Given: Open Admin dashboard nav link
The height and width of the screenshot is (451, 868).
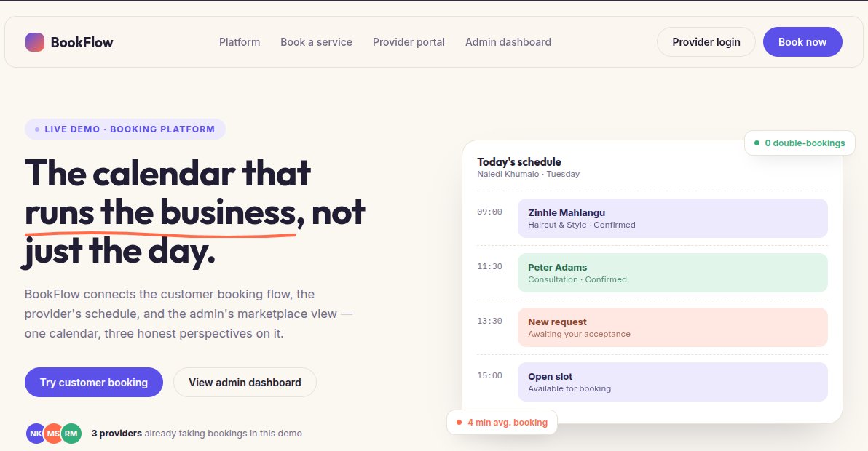Looking at the screenshot, I should click(508, 42).
